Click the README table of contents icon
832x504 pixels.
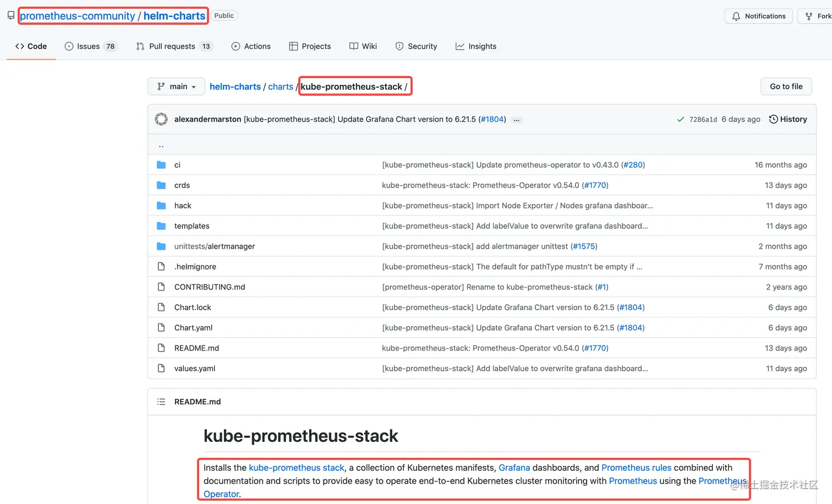click(x=161, y=402)
